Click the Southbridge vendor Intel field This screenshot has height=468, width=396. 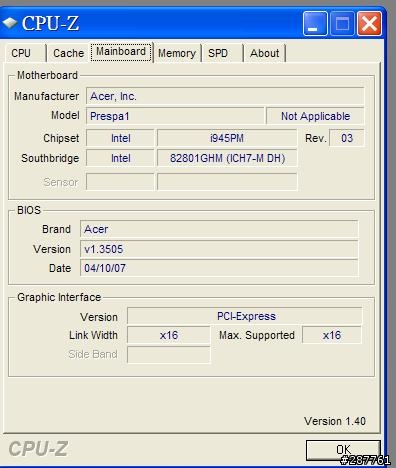[x=120, y=158]
